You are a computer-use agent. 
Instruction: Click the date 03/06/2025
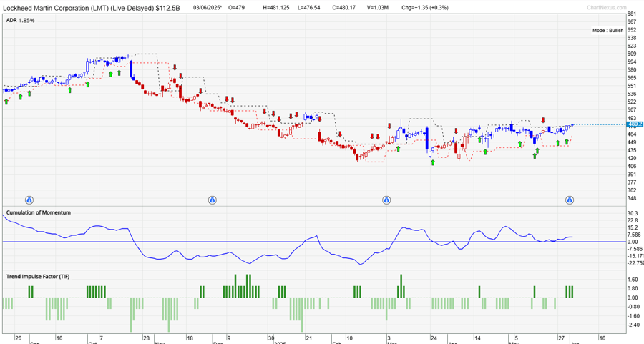(208, 8)
